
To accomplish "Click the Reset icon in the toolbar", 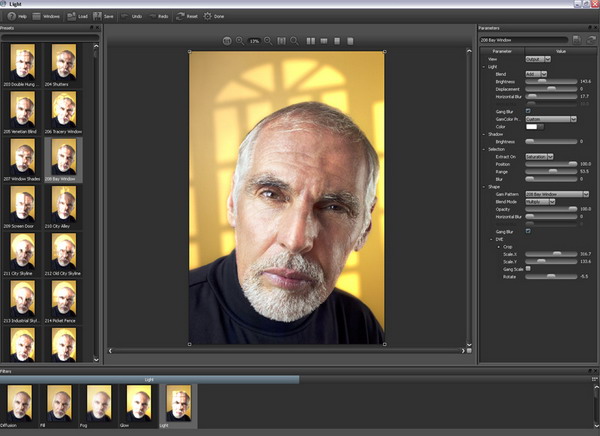I will pos(180,17).
